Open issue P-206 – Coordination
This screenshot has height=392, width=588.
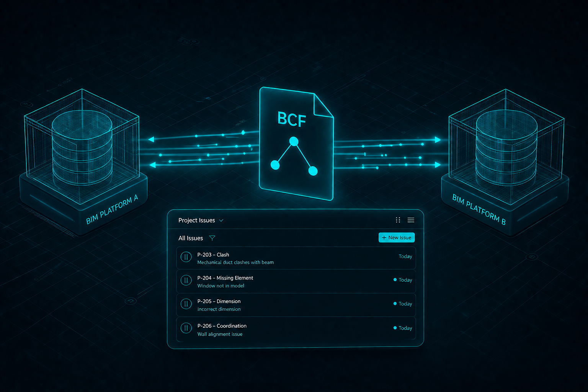point(296,329)
